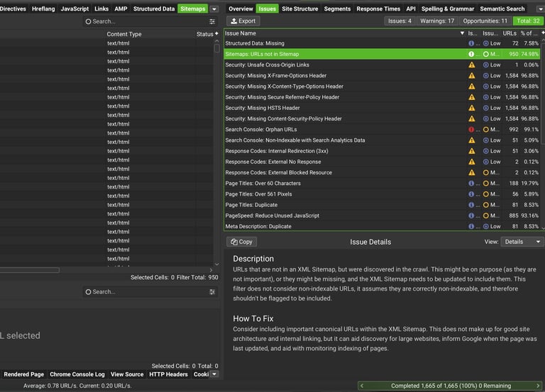Click the search filter options icon in top-left panel
Viewport: 545px width, 392px height.
click(212, 22)
